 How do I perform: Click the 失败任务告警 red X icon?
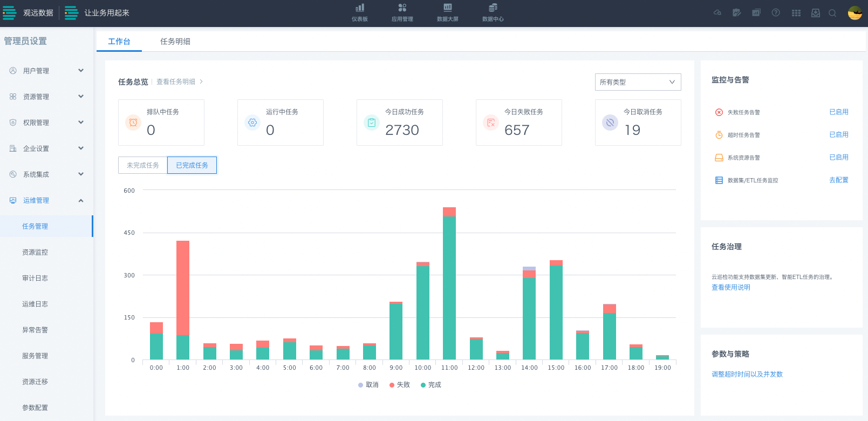(x=719, y=112)
